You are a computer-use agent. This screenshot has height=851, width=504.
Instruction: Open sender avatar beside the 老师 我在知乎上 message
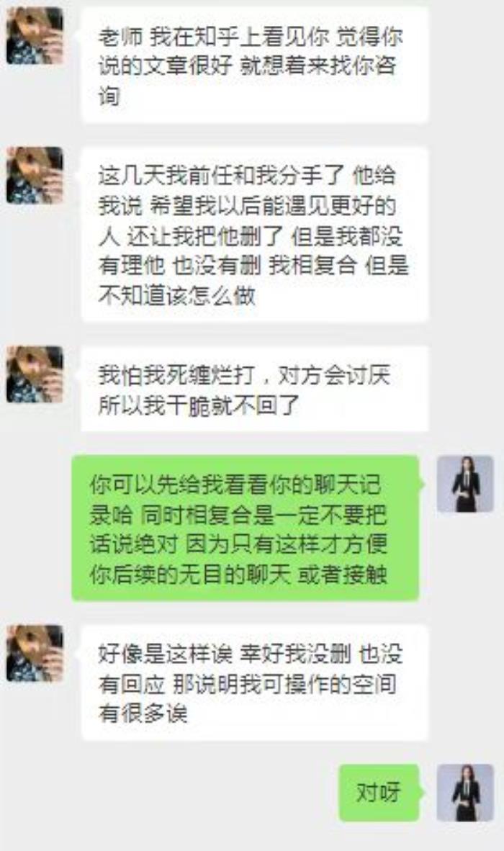click(35, 36)
